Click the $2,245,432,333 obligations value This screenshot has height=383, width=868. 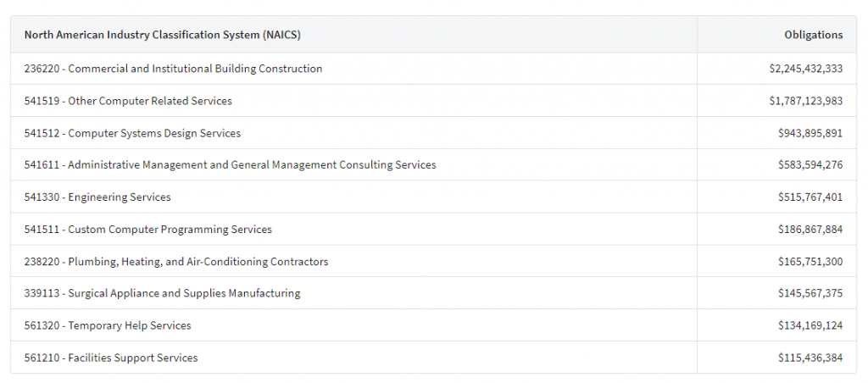(x=800, y=69)
